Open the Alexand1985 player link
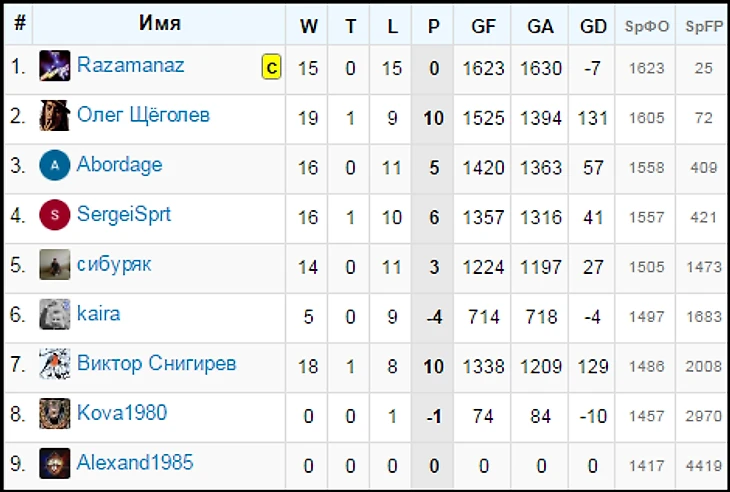The height and width of the screenshot is (492, 730). click(x=135, y=462)
